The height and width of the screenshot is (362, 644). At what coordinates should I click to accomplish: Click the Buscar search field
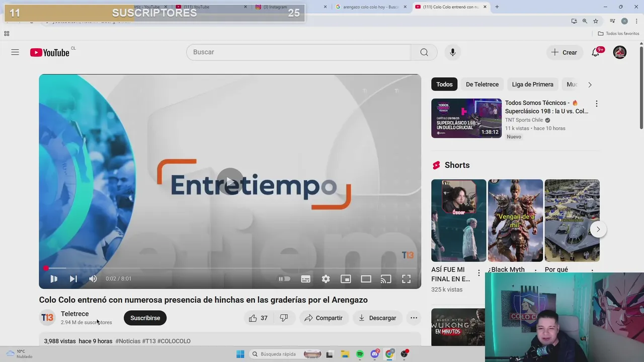(299, 52)
